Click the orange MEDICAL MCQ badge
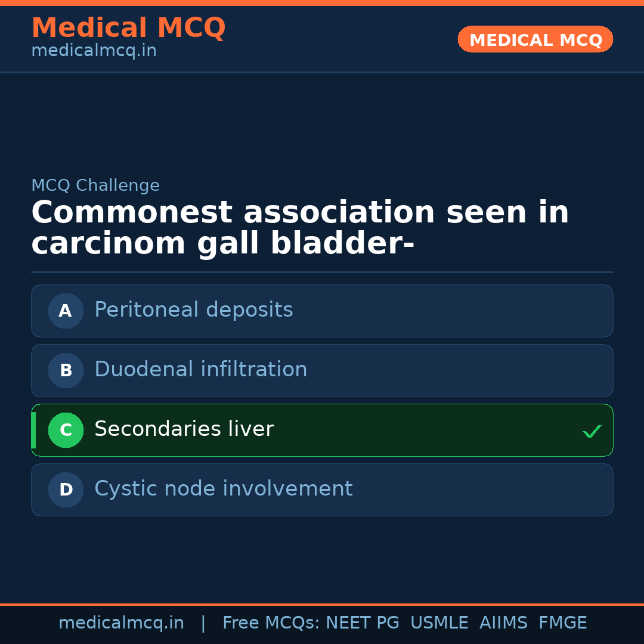644x644 pixels. point(535,40)
